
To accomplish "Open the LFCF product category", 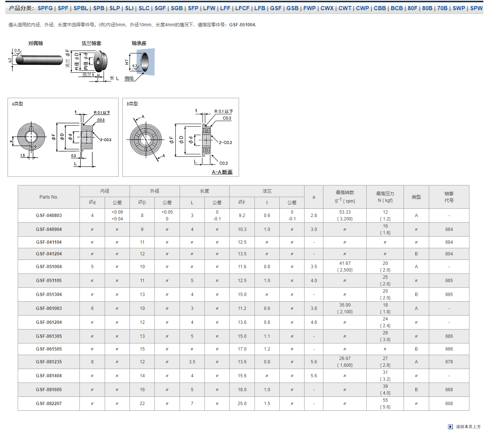I will click(x=242, y=8).
